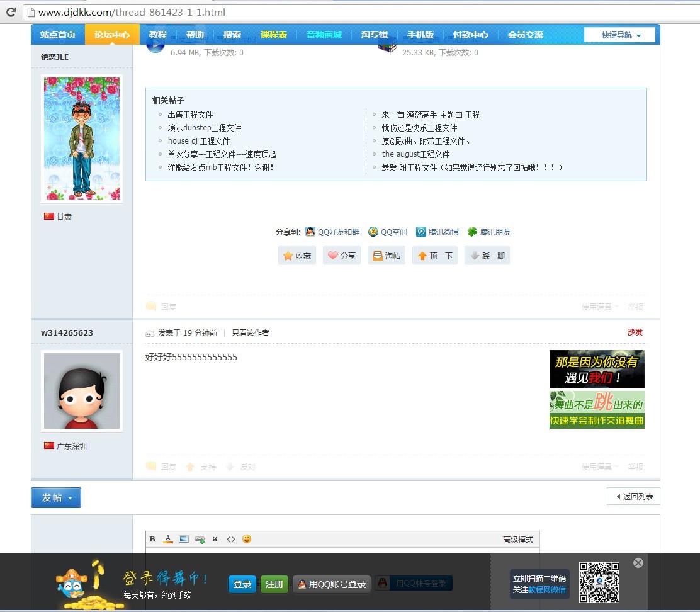Expand 使用道具 on w314265623's reply
700x612 pixels.
click(599, 467)
